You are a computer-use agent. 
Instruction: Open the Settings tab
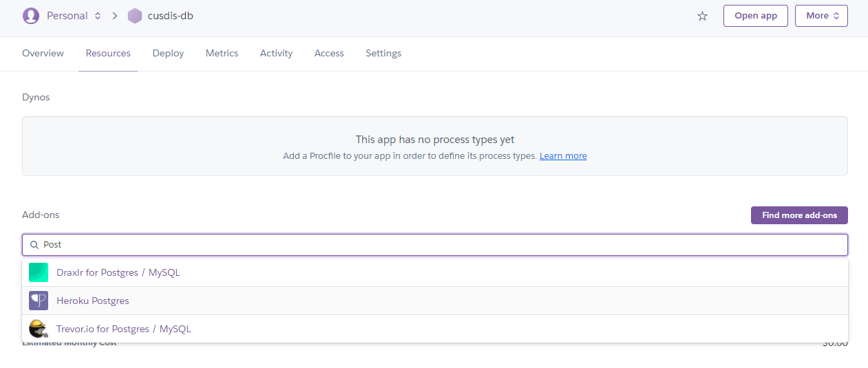(x=383, y=53)
